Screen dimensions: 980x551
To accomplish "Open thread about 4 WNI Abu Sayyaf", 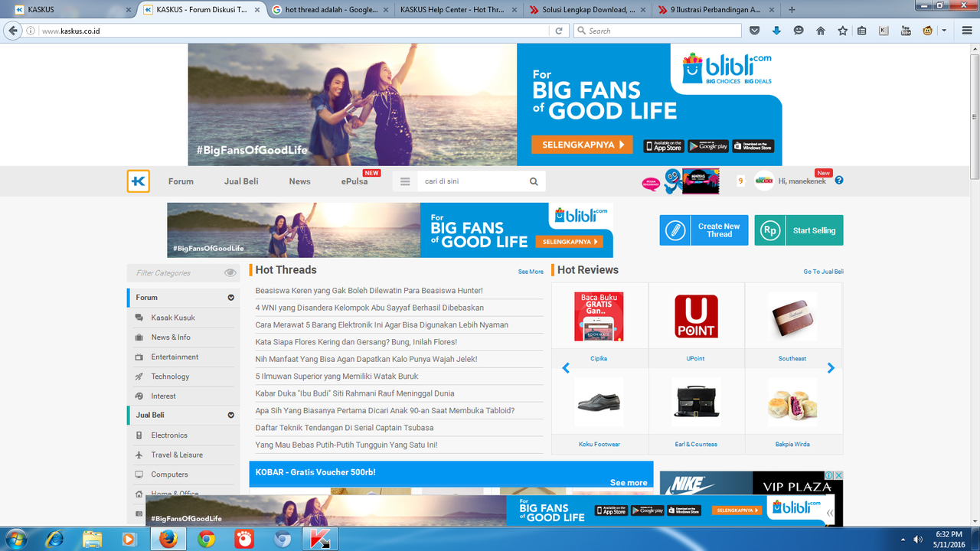I will point(370,308).
